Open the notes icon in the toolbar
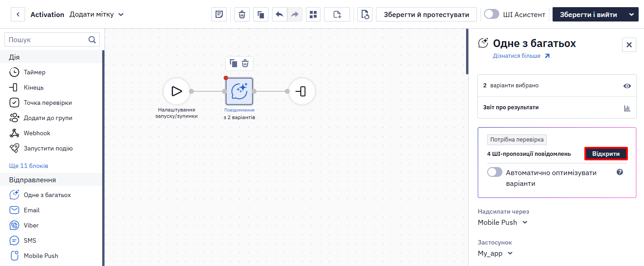Screen dimensions: 644x266 point(219,14)
